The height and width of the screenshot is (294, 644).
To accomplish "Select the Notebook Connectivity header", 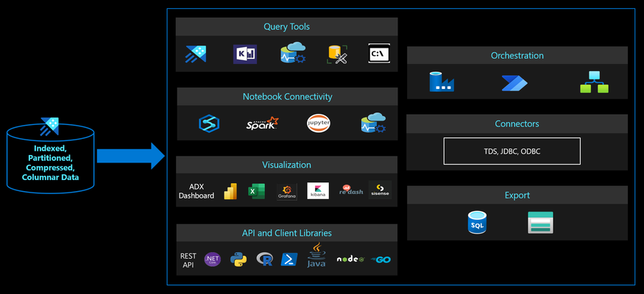I will coord(287,97).
